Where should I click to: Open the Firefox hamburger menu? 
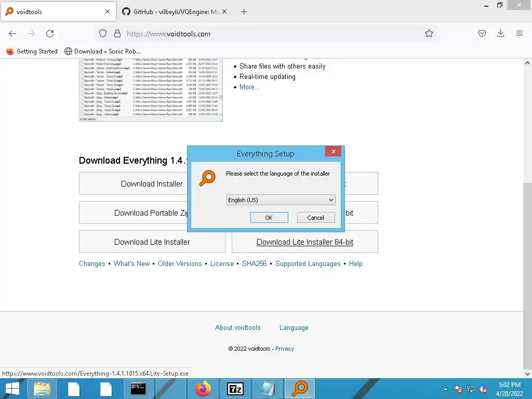pyautogui.click(x=519, y=33)
